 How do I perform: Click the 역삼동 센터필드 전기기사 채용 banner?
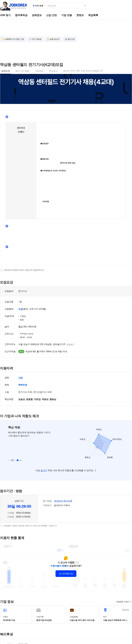click(x=66, y=89)
